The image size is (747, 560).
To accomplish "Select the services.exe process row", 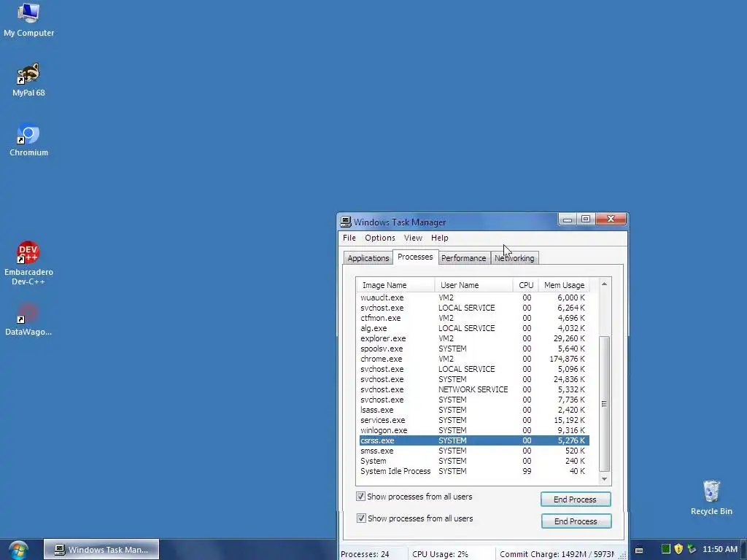I will pos(474,421).
